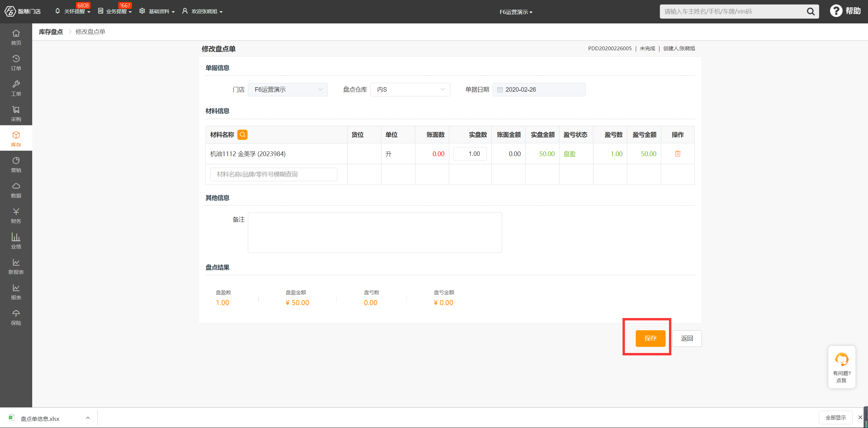This screenshot has width=868, height=428.
Task: Click 全部显示 show all downloads
Action: pyautogui.click(x=835, y=417)
